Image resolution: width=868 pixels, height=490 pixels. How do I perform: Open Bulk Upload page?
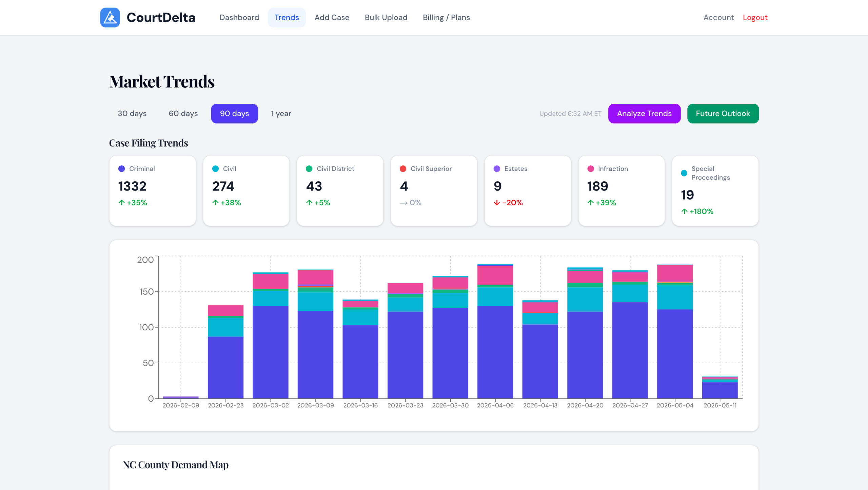point(386,17)
